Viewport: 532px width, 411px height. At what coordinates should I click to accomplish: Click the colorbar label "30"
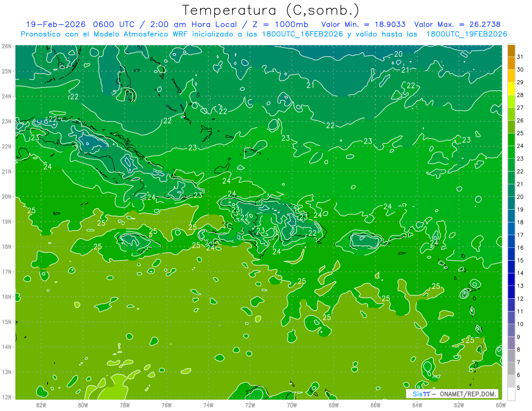(520, 70)
